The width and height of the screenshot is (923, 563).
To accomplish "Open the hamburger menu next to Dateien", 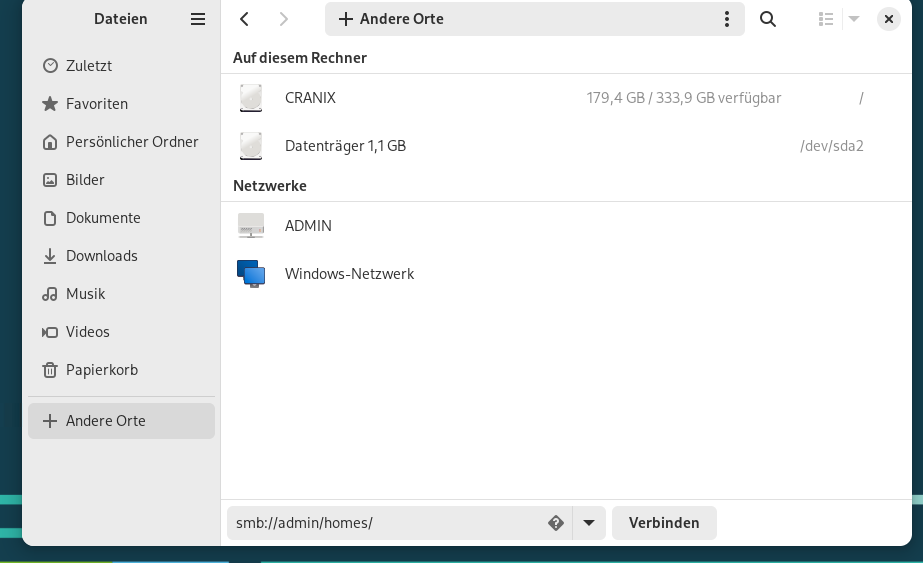I will [x=198, y=19].
